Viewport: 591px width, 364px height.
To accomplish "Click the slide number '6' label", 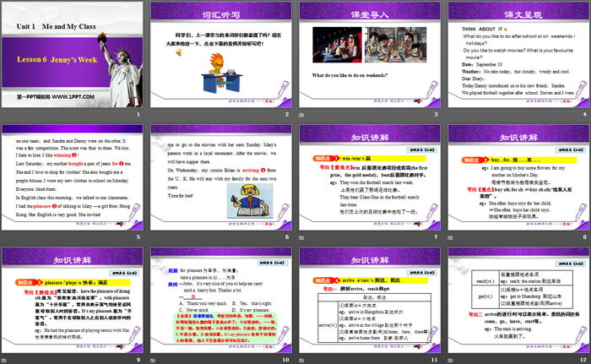I will click(x=287, y=236).
